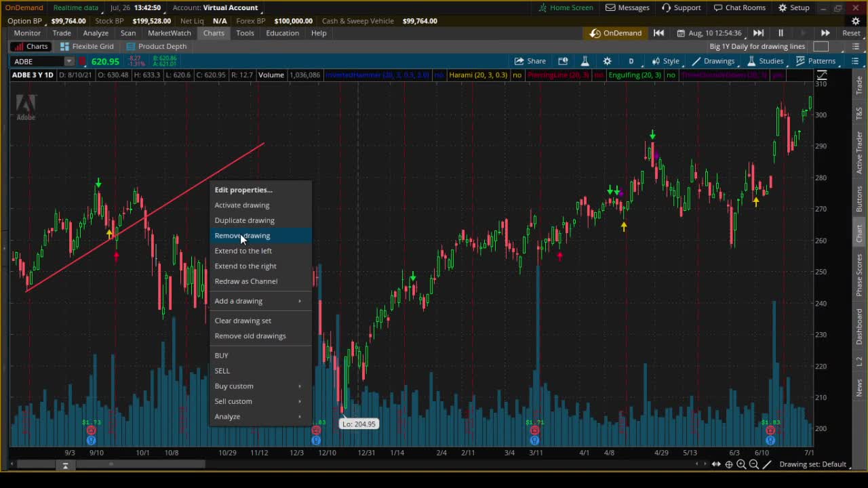The width and height of the screenshot is (868, 488).
Task: Choose Activate drawing menu entry
Action: click(x=260, y=205)
